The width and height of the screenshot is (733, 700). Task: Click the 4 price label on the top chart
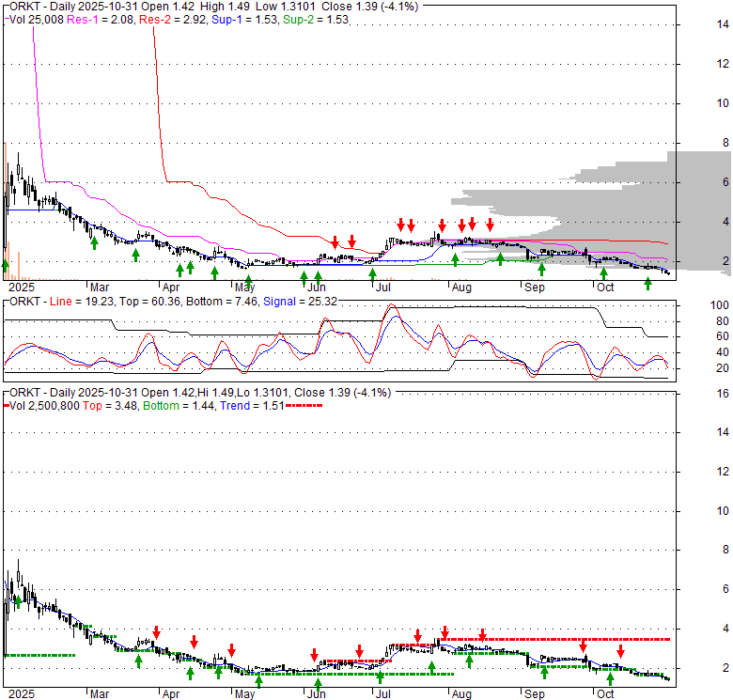(726, 221)
